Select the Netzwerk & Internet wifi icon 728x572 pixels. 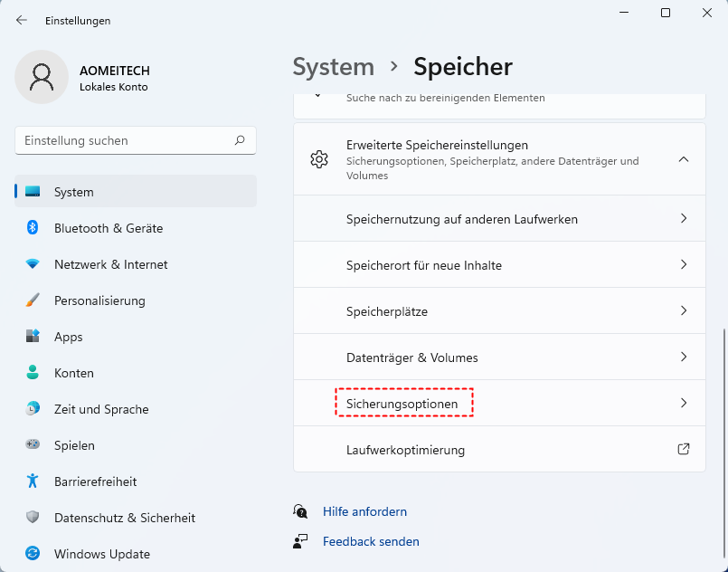[x=33, y=264]
